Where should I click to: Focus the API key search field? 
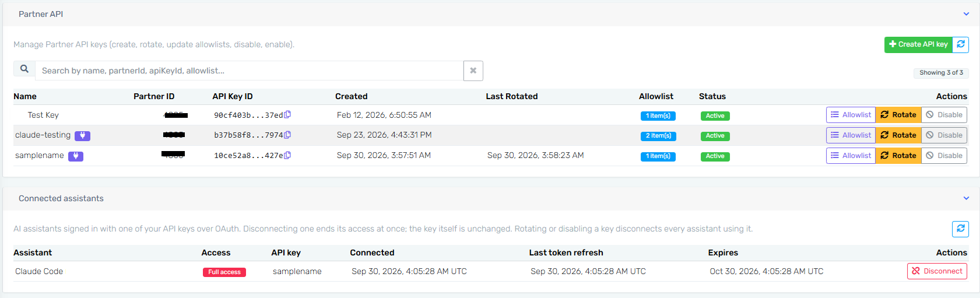point(250,71)
